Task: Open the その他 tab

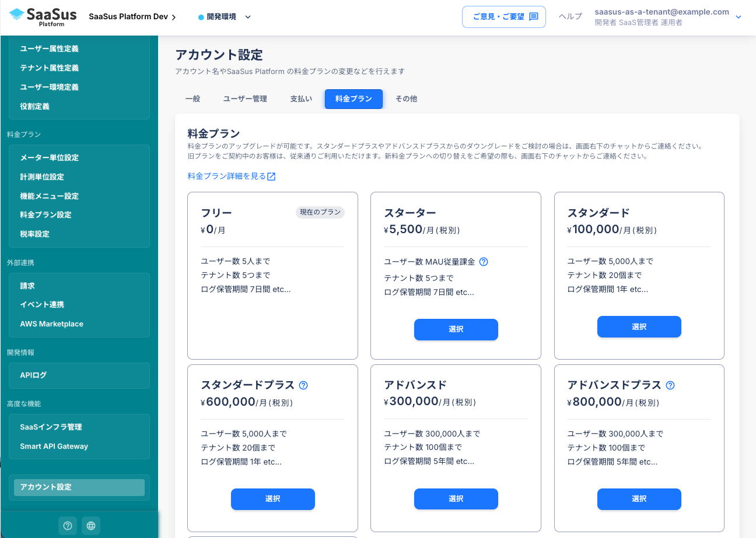Action: point(406,99)
